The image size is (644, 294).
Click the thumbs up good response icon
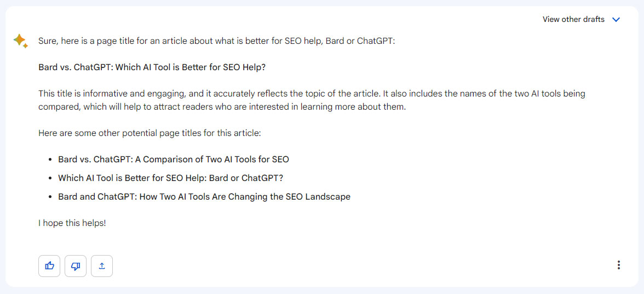pos(49,266)
